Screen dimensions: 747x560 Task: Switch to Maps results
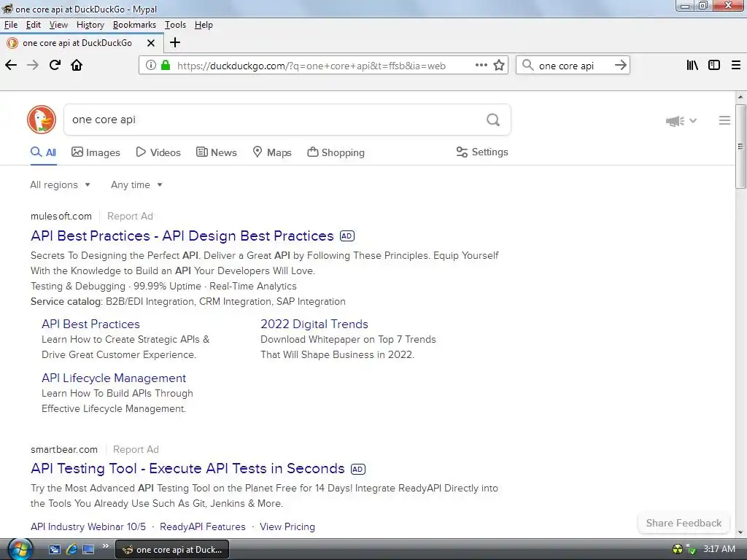coord(272,152)
